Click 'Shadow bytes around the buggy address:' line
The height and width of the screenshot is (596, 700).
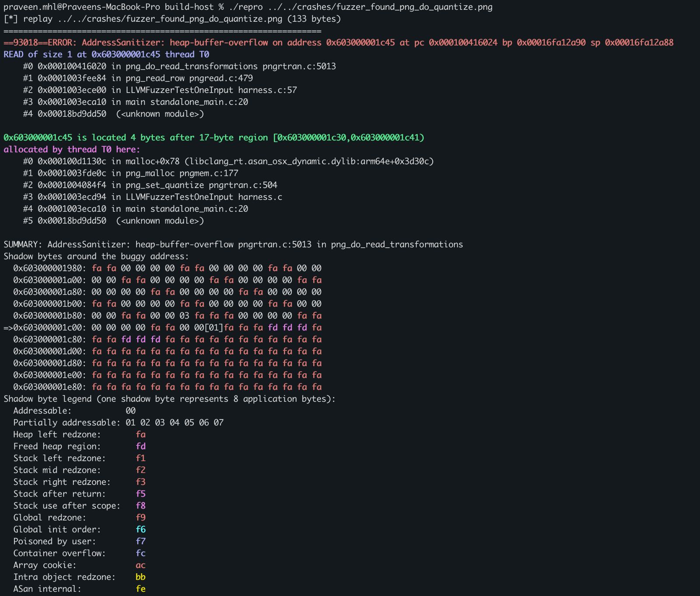click(x=96, y=256)
